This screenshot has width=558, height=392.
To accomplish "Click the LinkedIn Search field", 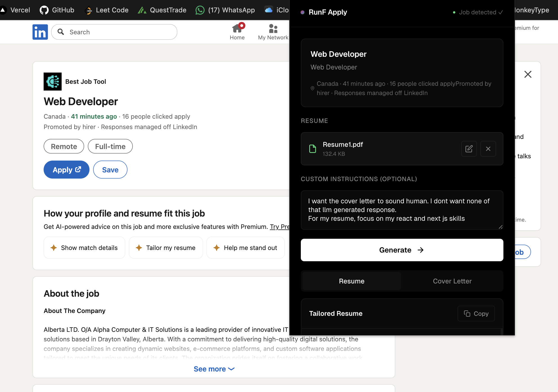I will point(118,32).
